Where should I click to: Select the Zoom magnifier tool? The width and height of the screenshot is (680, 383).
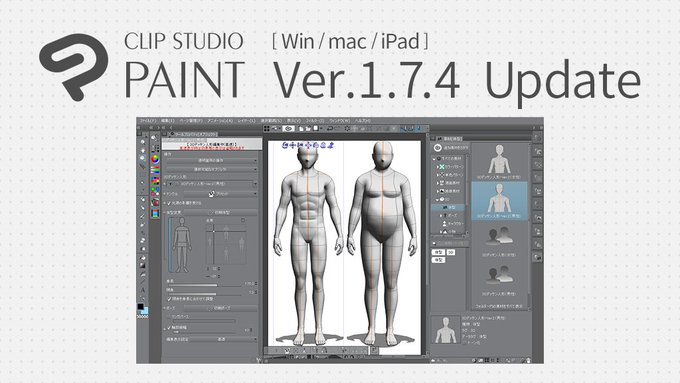(x=143, y=142)
